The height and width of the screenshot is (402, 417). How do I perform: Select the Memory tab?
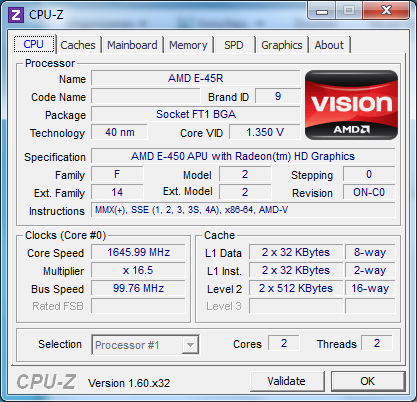188,45
